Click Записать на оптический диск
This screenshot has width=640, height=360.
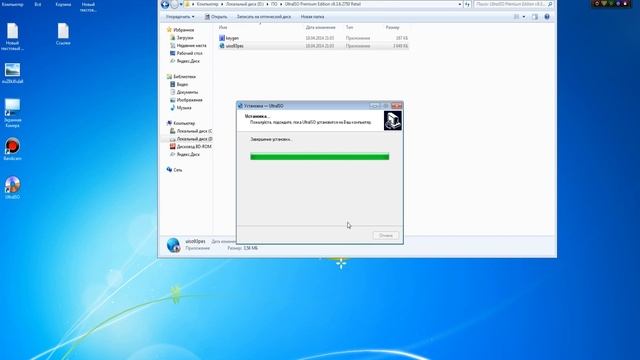pyautogui.click(x=264, y=17)
